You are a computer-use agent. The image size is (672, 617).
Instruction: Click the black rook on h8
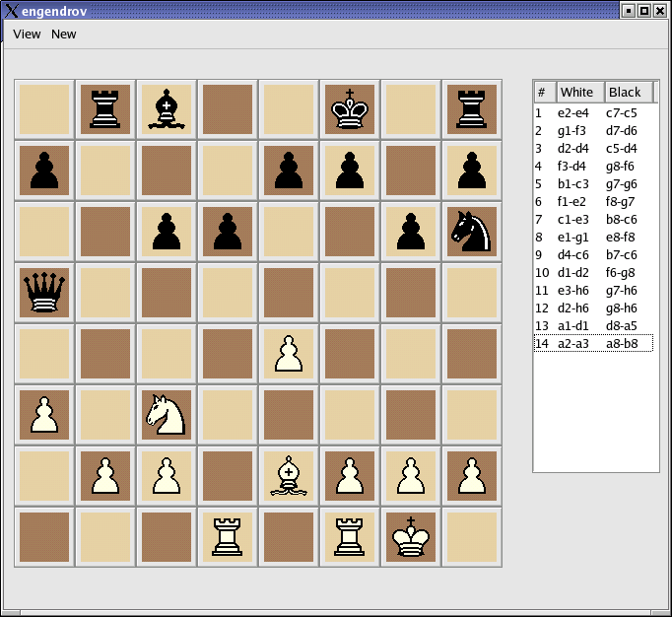click(x=472, y=109)
